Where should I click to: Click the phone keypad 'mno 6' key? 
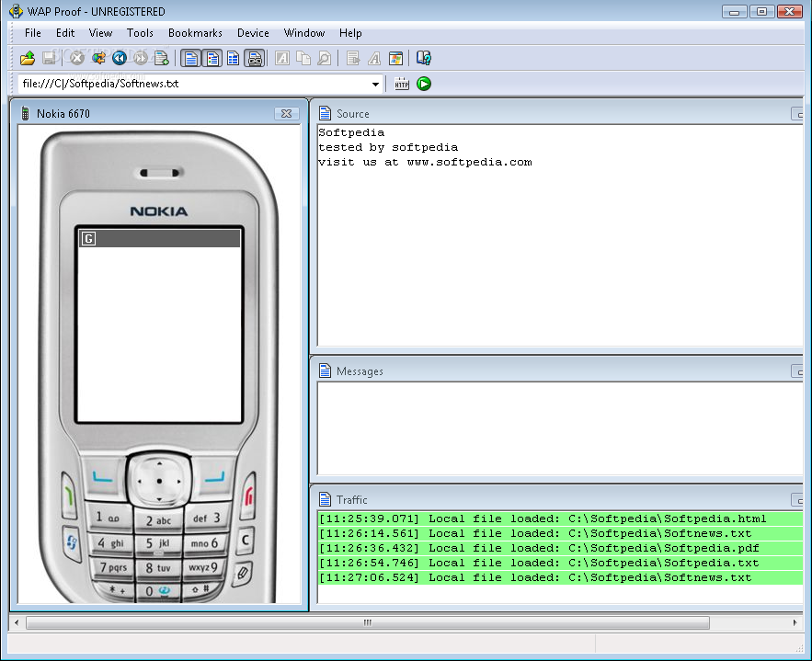[x=204, y=543]
